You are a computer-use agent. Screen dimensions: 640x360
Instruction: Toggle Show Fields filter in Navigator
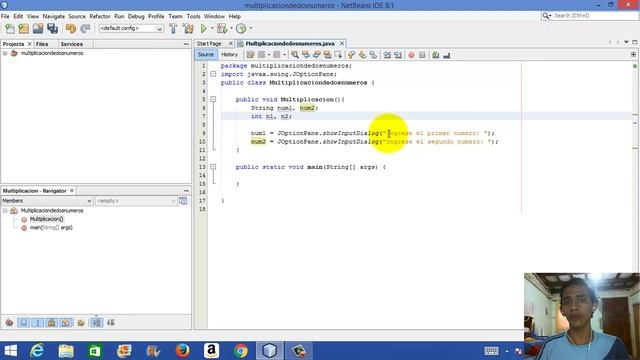pos(24,323)
